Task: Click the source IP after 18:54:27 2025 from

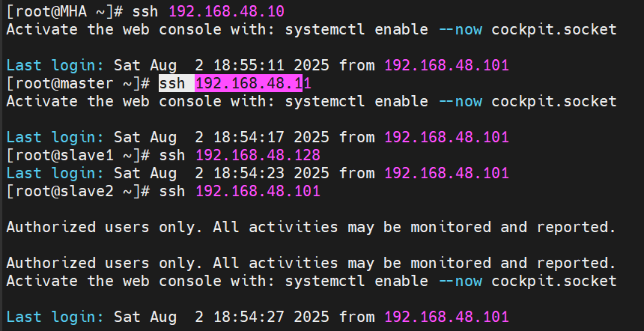Action: tap(446, 317)
